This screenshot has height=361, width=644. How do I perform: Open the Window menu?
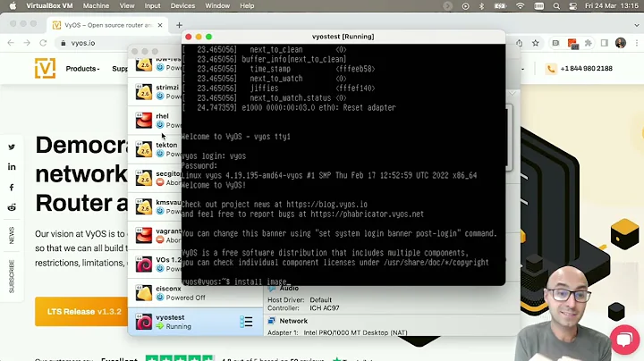point(217,5)
